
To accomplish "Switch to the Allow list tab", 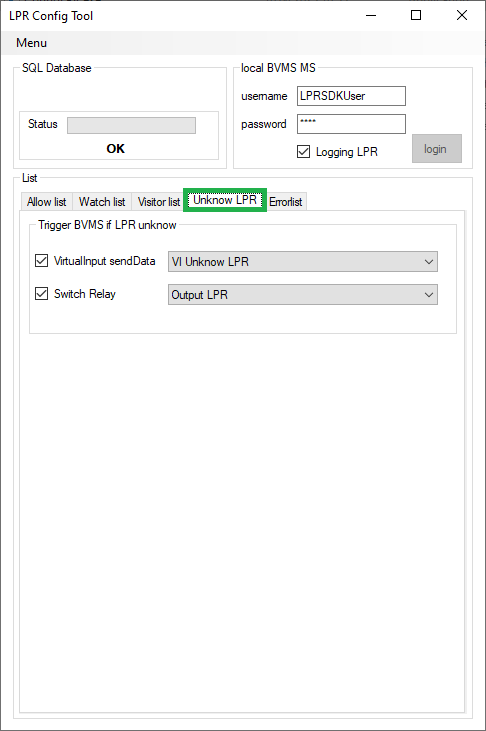I will tap(47, 202).
